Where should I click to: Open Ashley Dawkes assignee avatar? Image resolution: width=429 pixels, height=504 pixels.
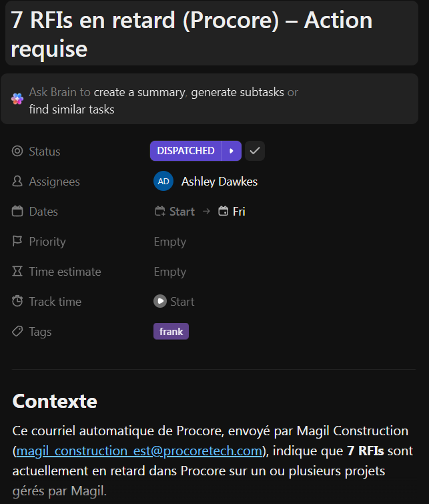163,182
